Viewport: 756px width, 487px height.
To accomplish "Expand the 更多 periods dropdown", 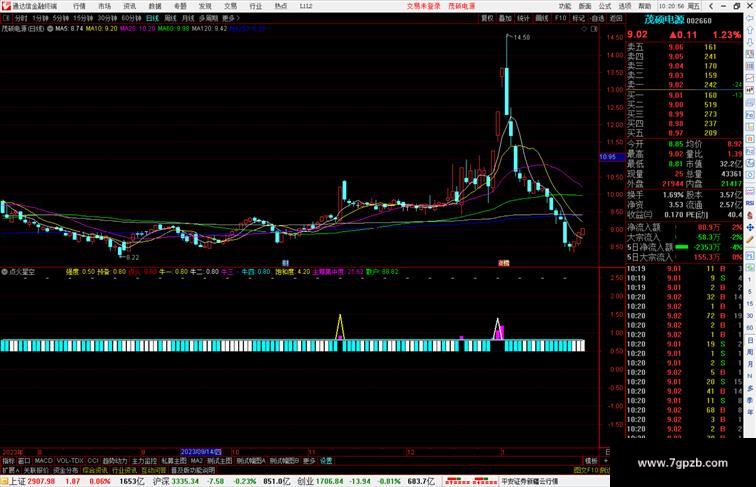I will tap(230, 18).
